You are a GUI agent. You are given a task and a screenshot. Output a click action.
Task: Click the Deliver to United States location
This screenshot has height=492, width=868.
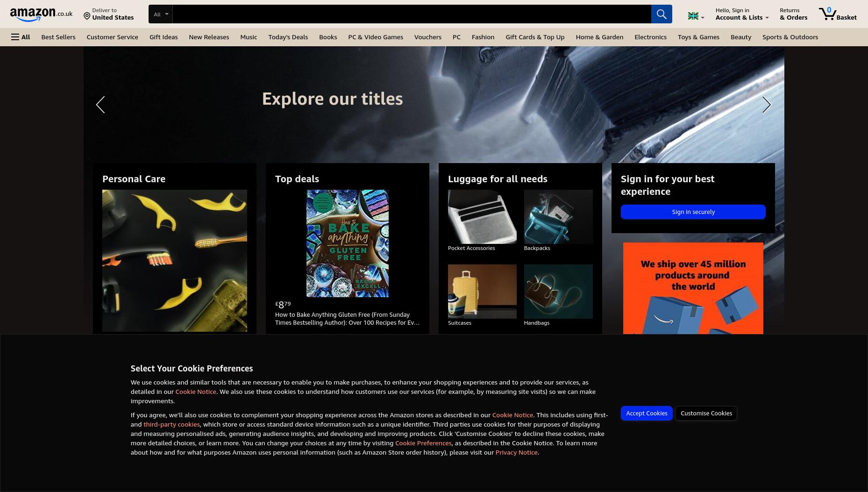[108, 14]
